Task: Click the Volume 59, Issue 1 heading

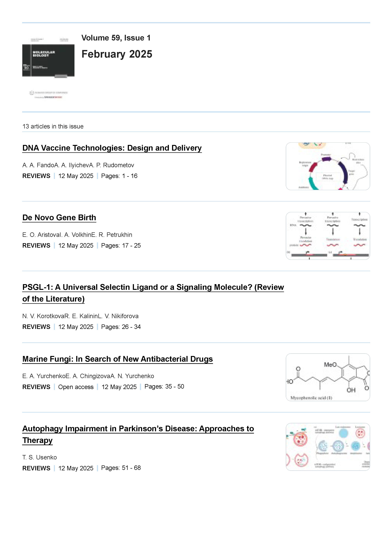Action: (116, 38)
